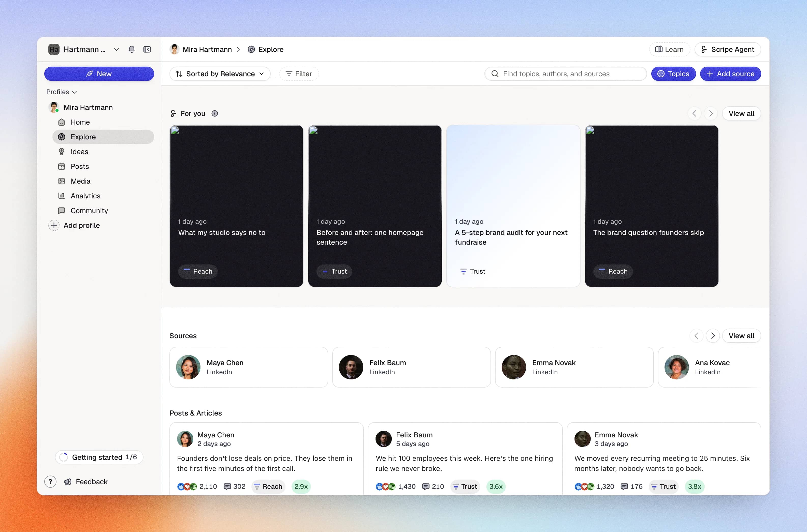Click the reactions icons on Maya Chen post
Screen dimensions: 807x532
point(187,486)
